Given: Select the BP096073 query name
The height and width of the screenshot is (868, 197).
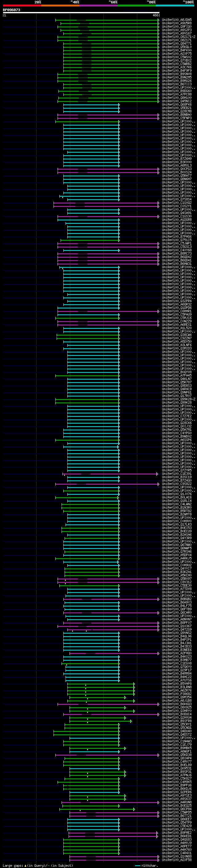Looking at the screenshot, I should point(11,10).
